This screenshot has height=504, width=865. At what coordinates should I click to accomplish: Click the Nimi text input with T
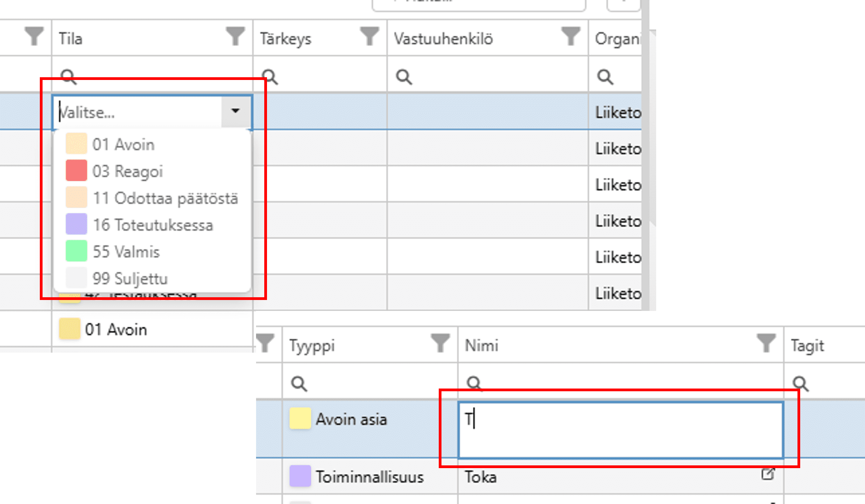620,429
